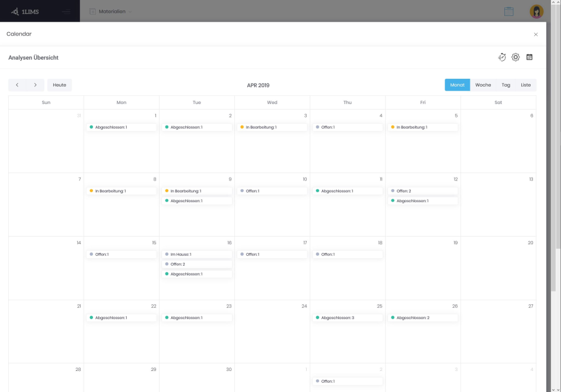Click the Materialien module icon in the header

click(92, 11)
